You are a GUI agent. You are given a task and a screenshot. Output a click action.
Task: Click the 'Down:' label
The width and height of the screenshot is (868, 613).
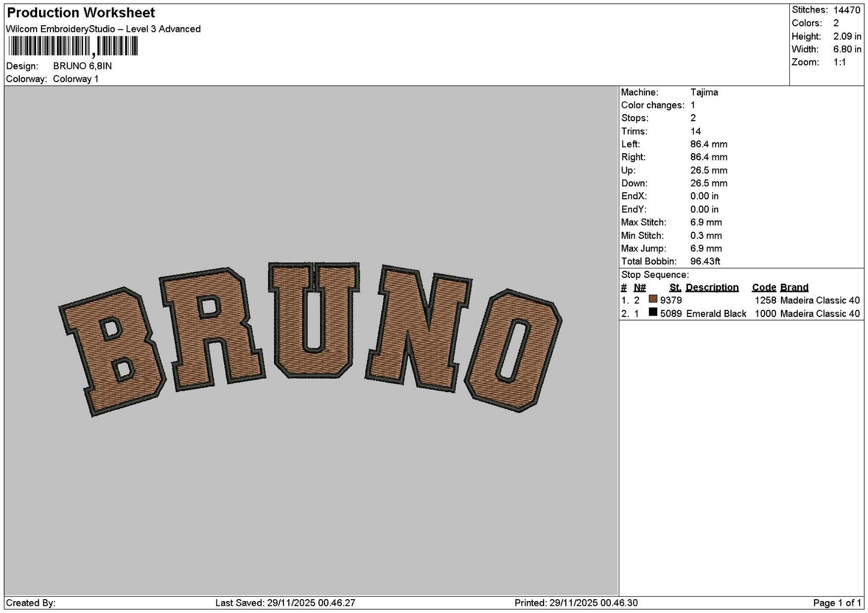pos(634,183)
